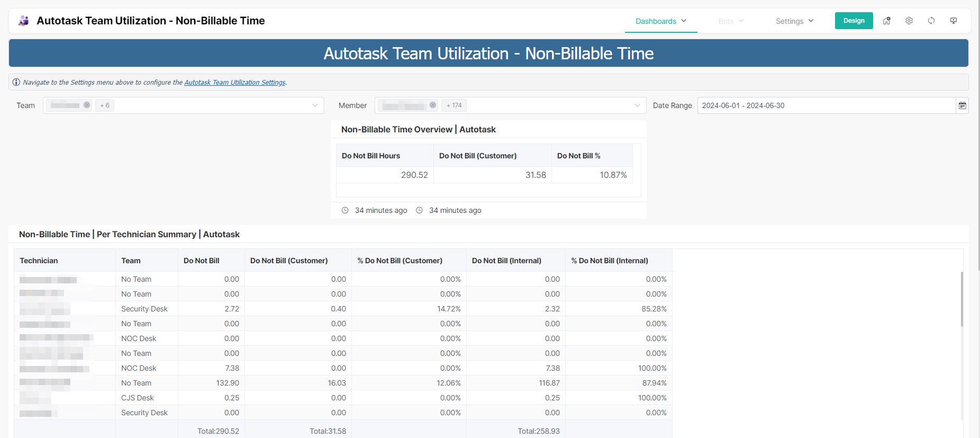Click the +6 additional teams tag

[x=105, y=105]
